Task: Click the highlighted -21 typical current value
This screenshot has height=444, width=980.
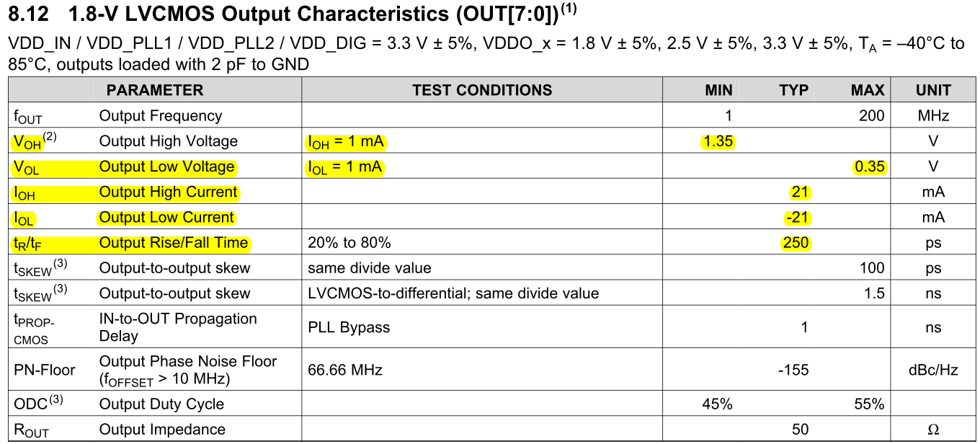Action: (x=796, y=218)
